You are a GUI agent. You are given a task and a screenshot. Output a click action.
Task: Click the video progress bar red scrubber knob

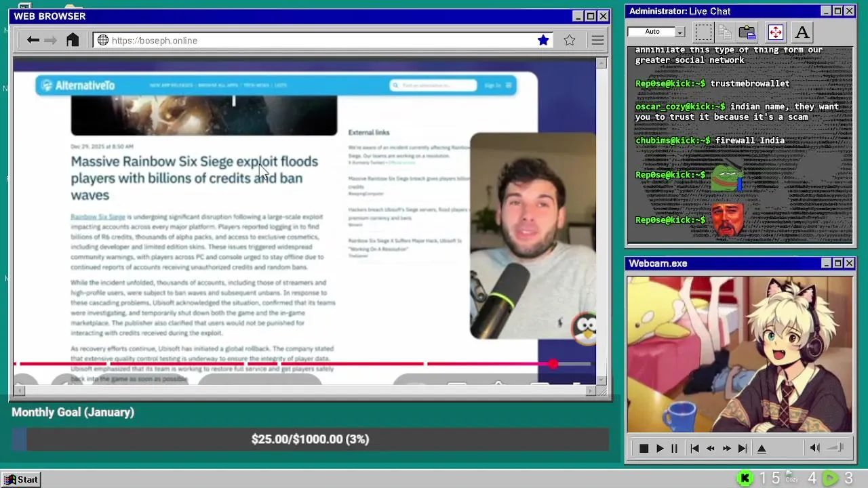coord(553,364)
